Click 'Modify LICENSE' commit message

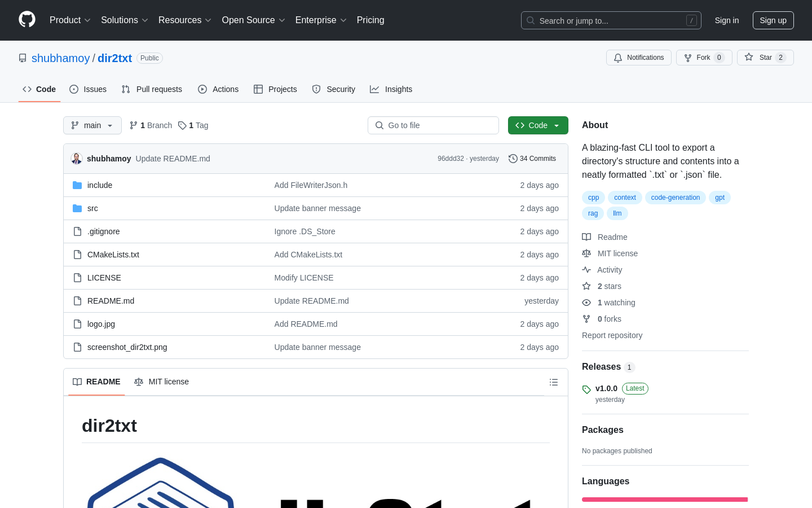304,278
